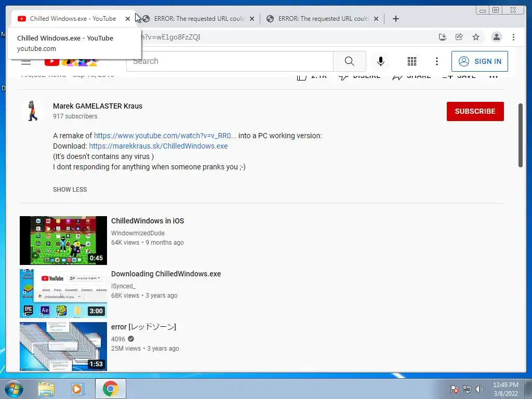Open Marek GAMELASTER Kraus channel name

point(98,106)
